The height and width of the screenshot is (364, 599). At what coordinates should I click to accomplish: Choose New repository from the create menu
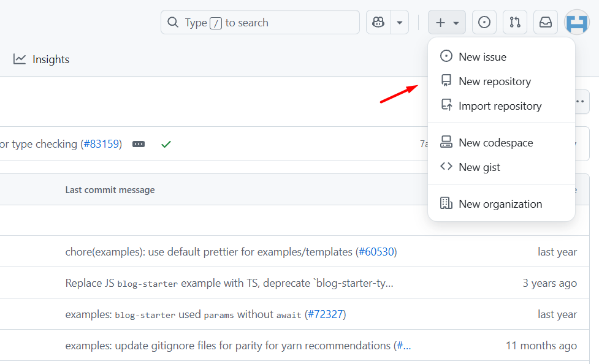(x=494, y=81)
